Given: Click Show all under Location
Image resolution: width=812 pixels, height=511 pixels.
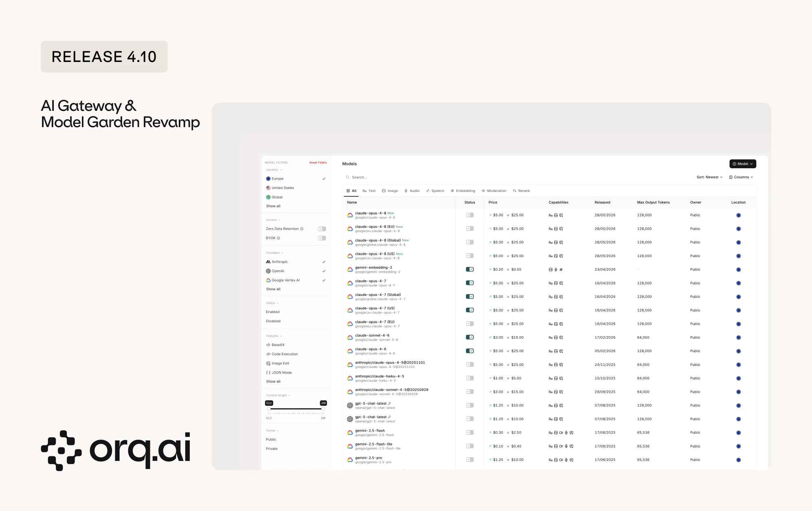Looking at the screenshot, I should 273,206.
